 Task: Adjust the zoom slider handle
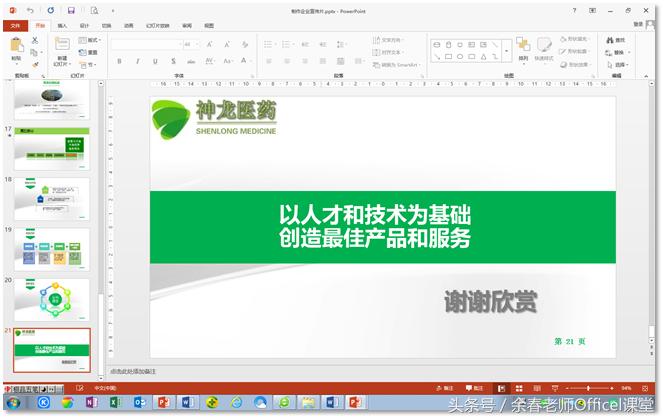click(x=588, y=388)
